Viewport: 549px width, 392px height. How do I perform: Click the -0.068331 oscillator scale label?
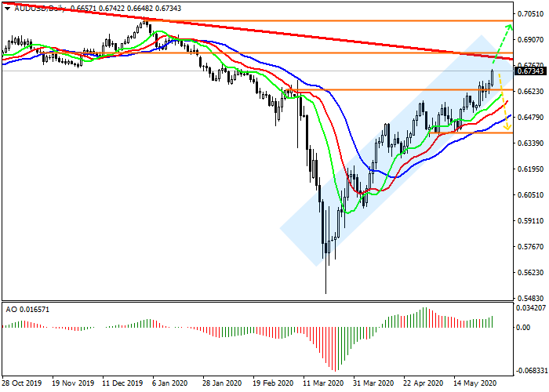coord(532,369)
